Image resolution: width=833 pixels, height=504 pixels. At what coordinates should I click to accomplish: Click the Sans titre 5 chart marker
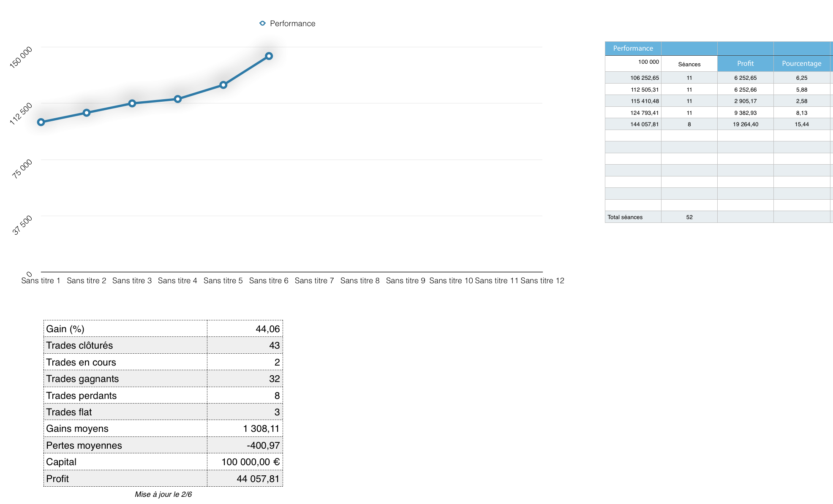pyautogui.click(x=223, y=85)
